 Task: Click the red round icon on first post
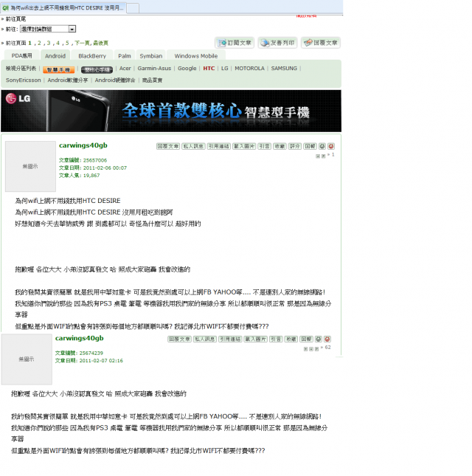(331, 146)
